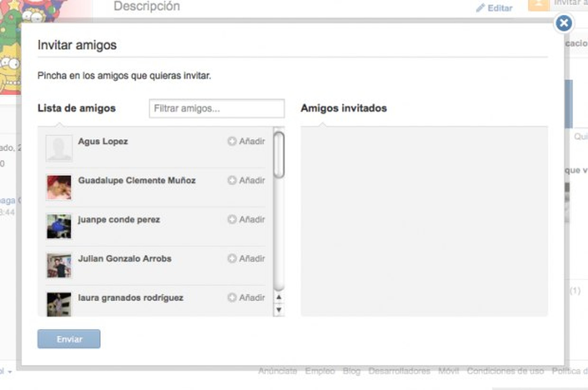Viewport: 588px width, 390px height.
Task: Click Julian Gonzalo Arrobs's profile picture
Action: (59, 265)
